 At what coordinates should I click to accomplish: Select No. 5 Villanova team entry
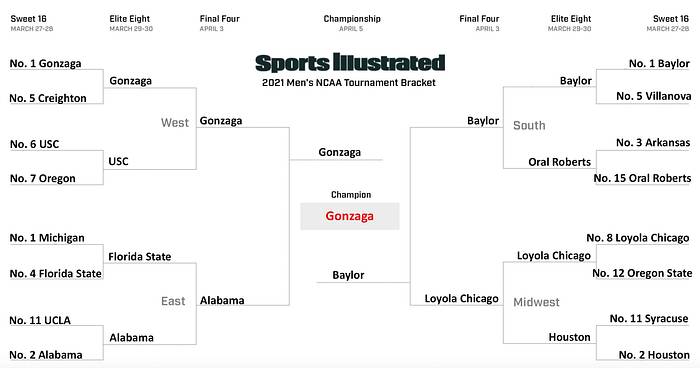654,96
